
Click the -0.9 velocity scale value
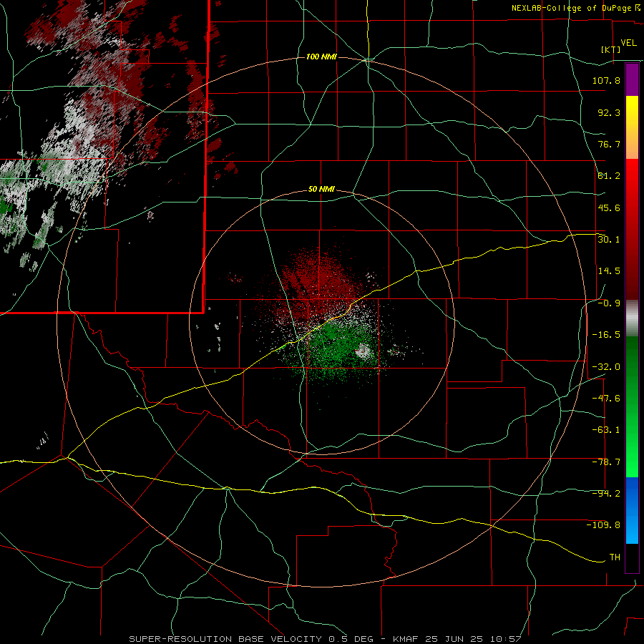609,303
